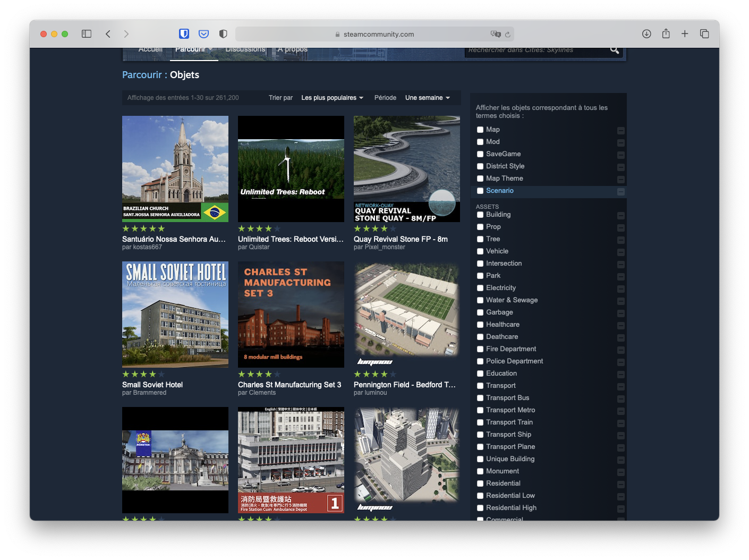
Task: Select the Intersection checkbox
Action: [480, 264]
